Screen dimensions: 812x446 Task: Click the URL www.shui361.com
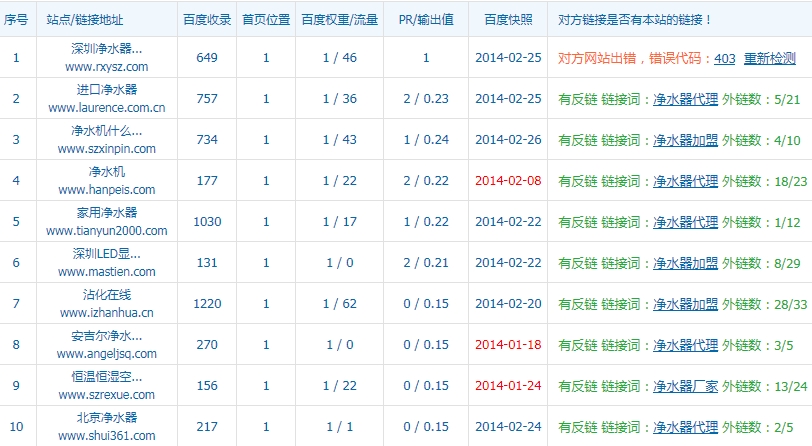(x=107, y=435)
